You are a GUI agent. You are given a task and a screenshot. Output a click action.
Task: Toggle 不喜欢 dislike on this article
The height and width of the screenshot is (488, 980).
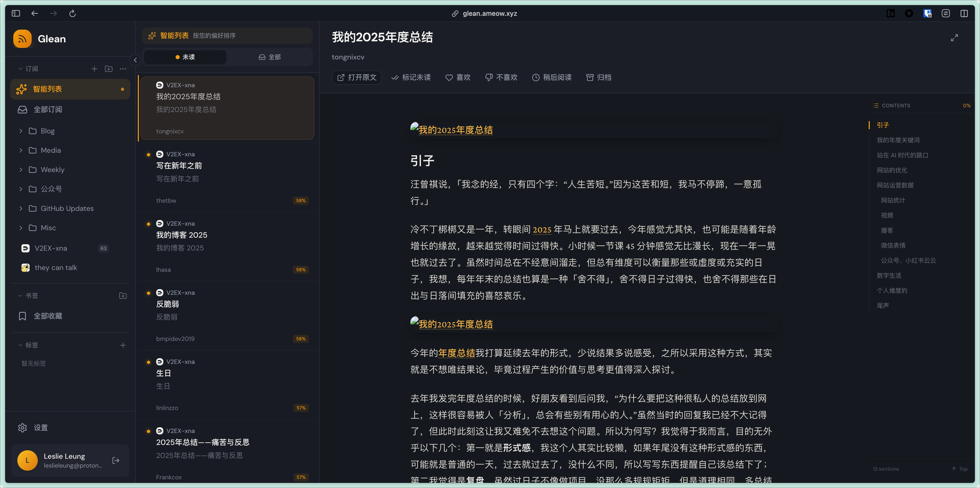pos(501,78)
